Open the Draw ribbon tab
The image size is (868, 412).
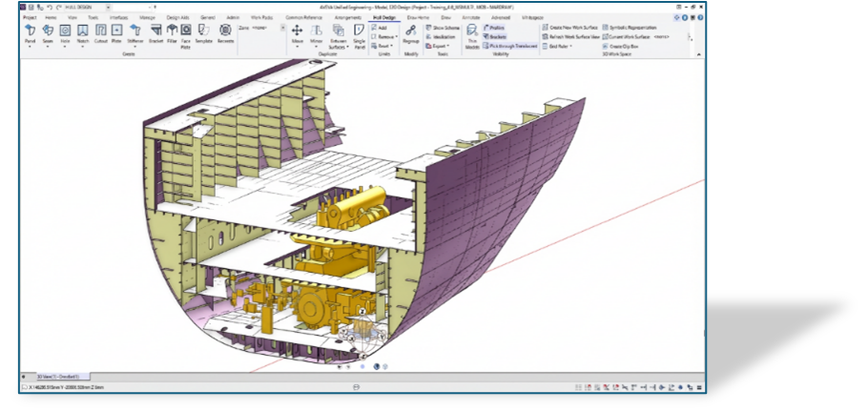point(444,17)
